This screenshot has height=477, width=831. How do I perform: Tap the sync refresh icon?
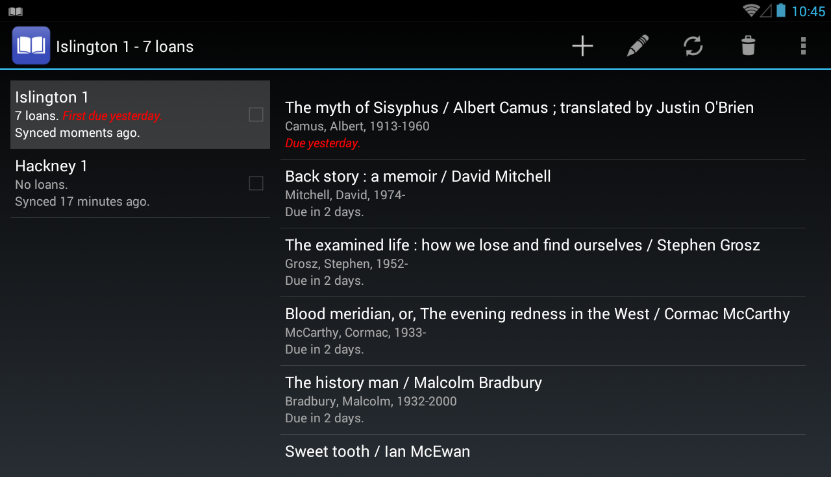click(693, 46)
